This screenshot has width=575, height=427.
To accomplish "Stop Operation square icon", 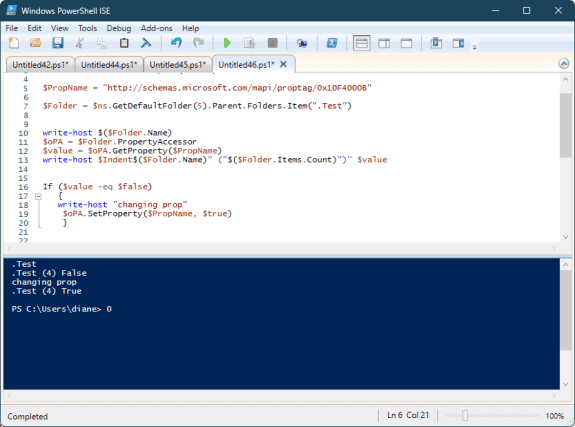I will (x=272, y=43).
